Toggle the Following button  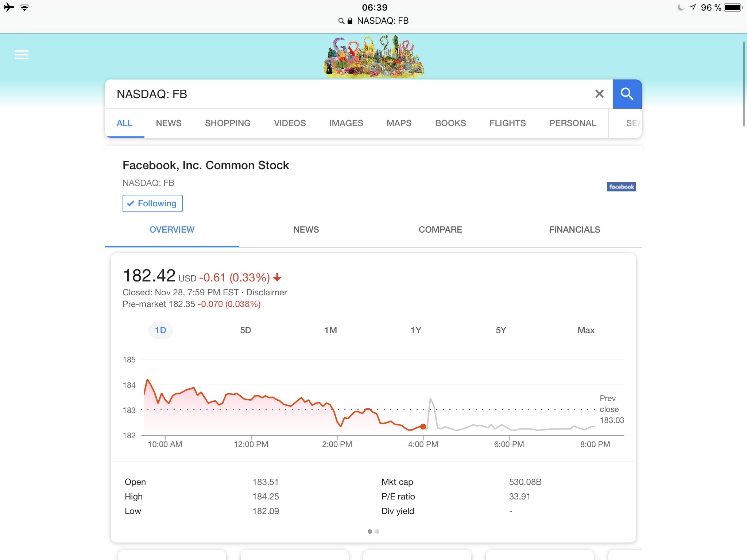[152, 203]
